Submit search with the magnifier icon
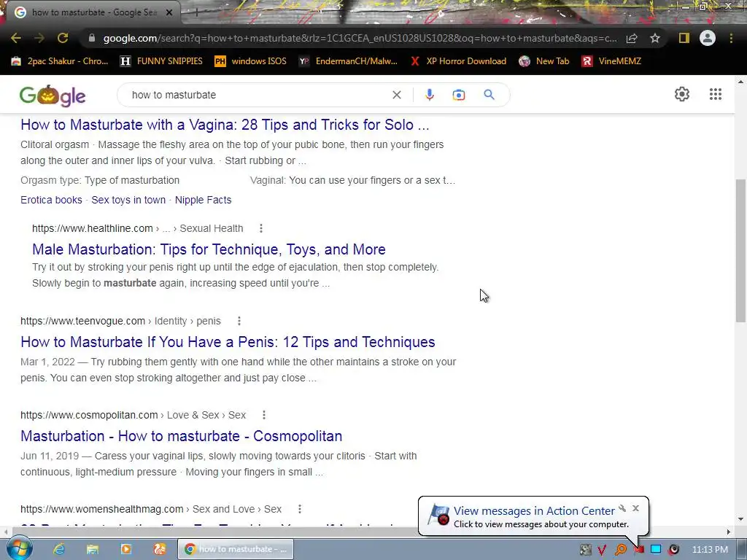 (489, 95)
